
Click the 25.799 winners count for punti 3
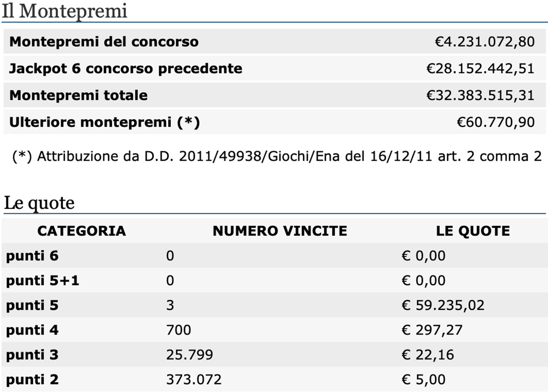click(x=190, y=354)
